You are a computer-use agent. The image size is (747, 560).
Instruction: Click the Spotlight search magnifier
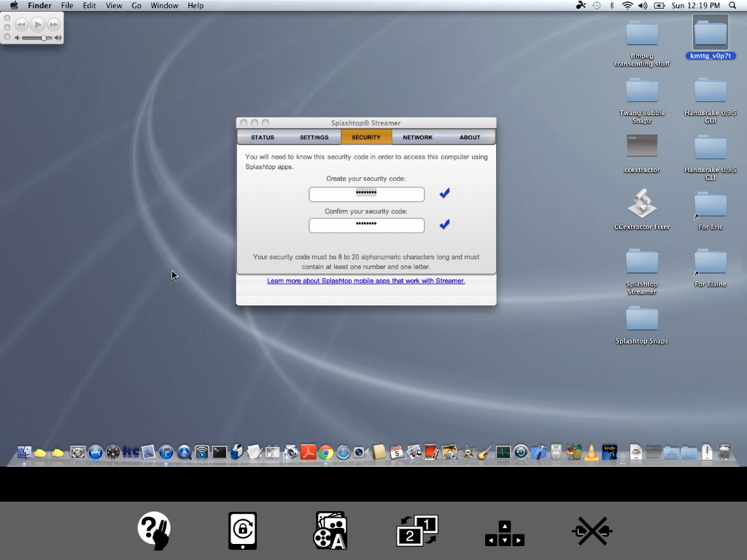pos(732,5)
